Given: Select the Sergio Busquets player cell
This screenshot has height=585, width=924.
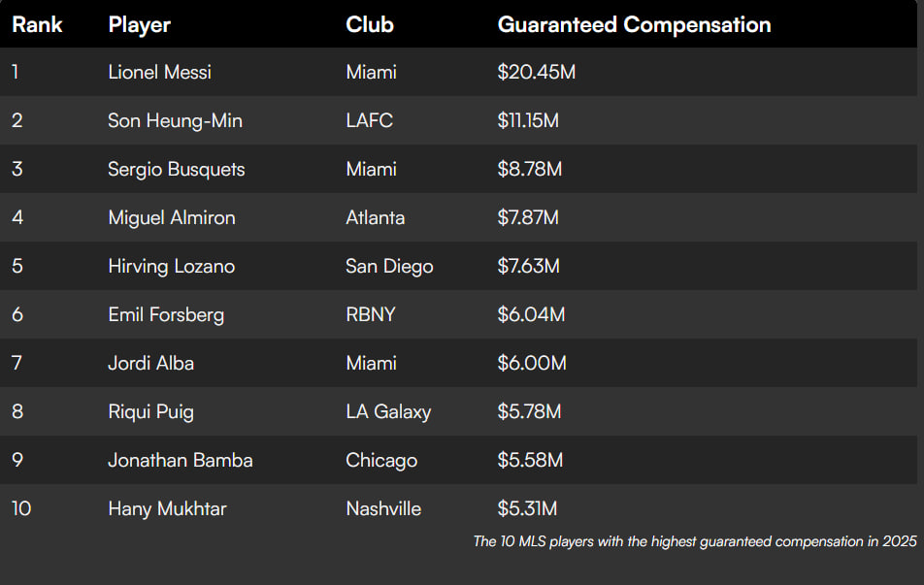Looking at the screenshot, I should (x=176, y=170).
